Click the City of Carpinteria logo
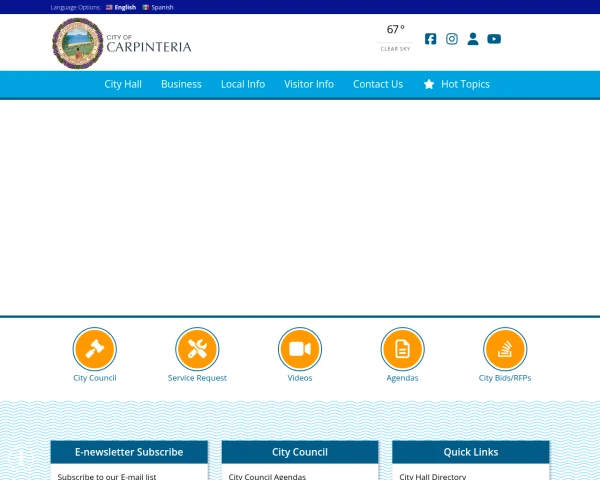Viewport: 600px width, 480px height. pos(122,43)
